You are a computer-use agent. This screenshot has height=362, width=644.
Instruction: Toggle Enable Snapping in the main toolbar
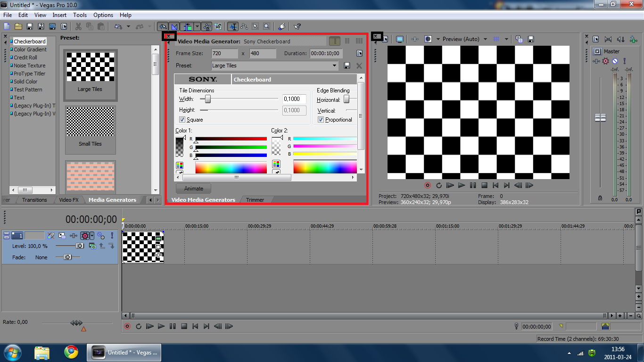(163, 26)
